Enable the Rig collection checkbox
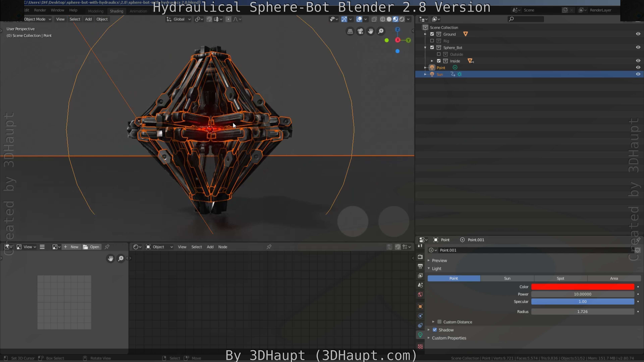Viewport: 644px width, 362px height. coord(432,41)
